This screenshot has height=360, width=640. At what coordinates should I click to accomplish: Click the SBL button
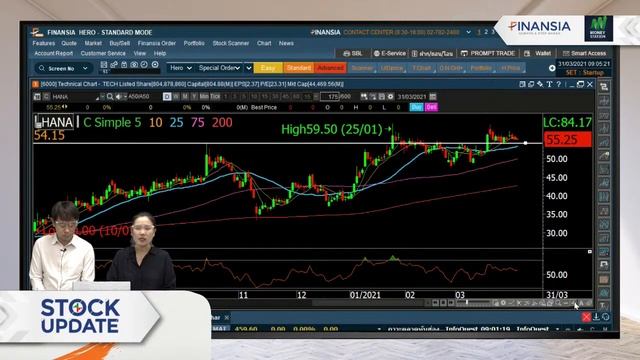coord(353,53)
